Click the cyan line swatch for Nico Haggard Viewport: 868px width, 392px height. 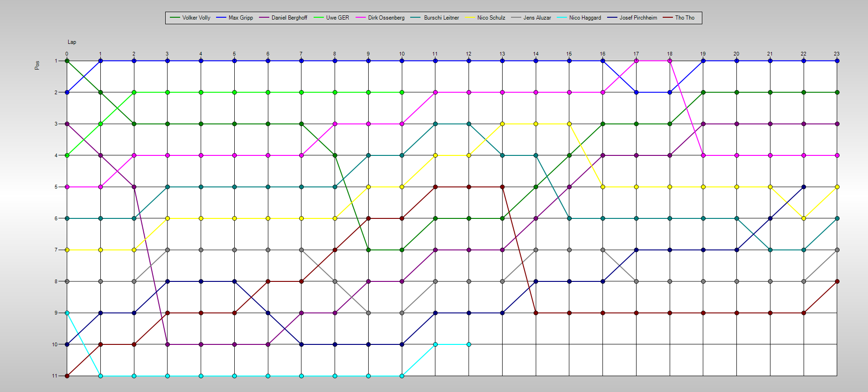click(561, 18)
